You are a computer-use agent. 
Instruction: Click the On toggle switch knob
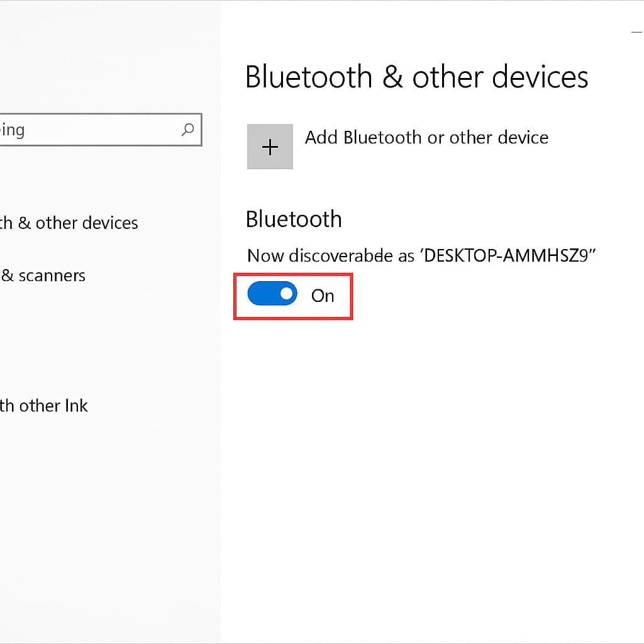287,293
